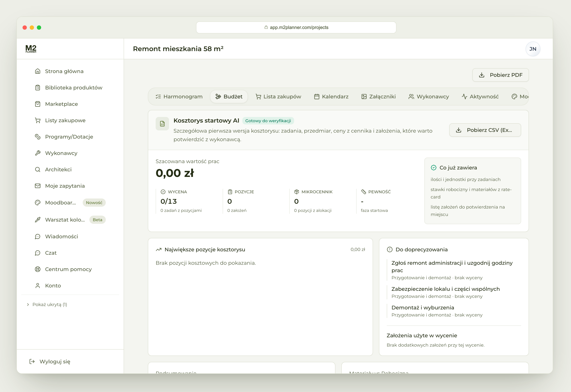Open Biblioteka produktów clipboard icon

(38, 88)
